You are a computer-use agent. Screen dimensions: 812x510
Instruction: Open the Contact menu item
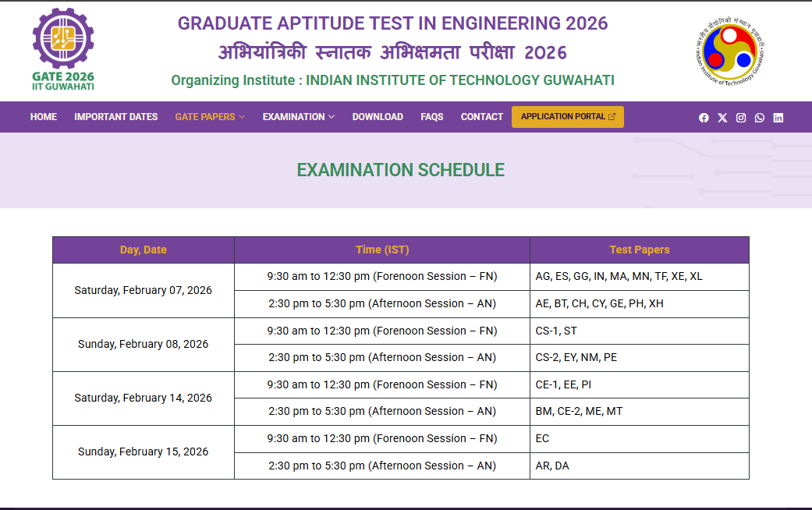(x=482, y=117)
